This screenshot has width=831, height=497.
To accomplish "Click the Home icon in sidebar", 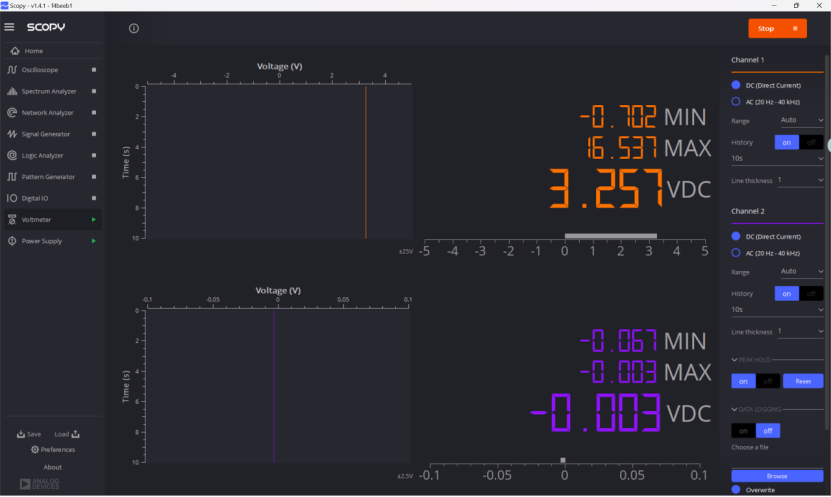I will click(x=15, y=51).
